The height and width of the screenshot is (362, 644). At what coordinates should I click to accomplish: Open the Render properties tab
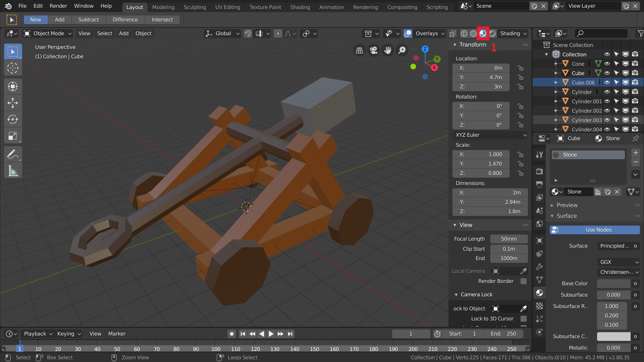(x=539, y=171)
